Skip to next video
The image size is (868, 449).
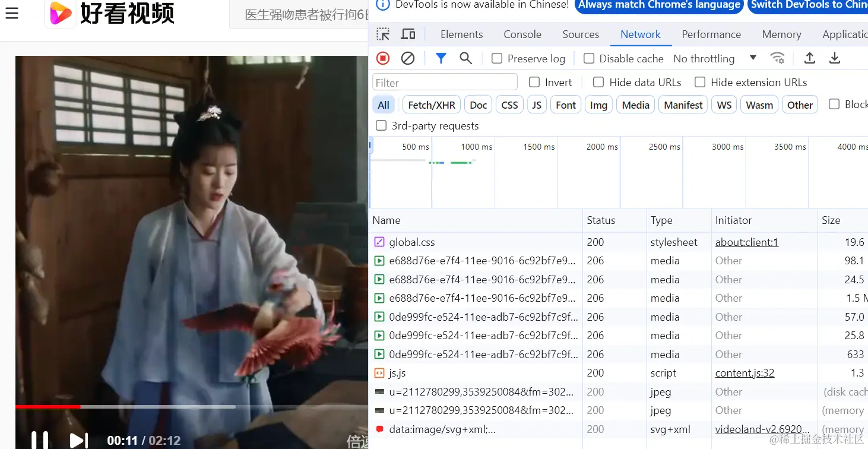[x=79, y=440]
